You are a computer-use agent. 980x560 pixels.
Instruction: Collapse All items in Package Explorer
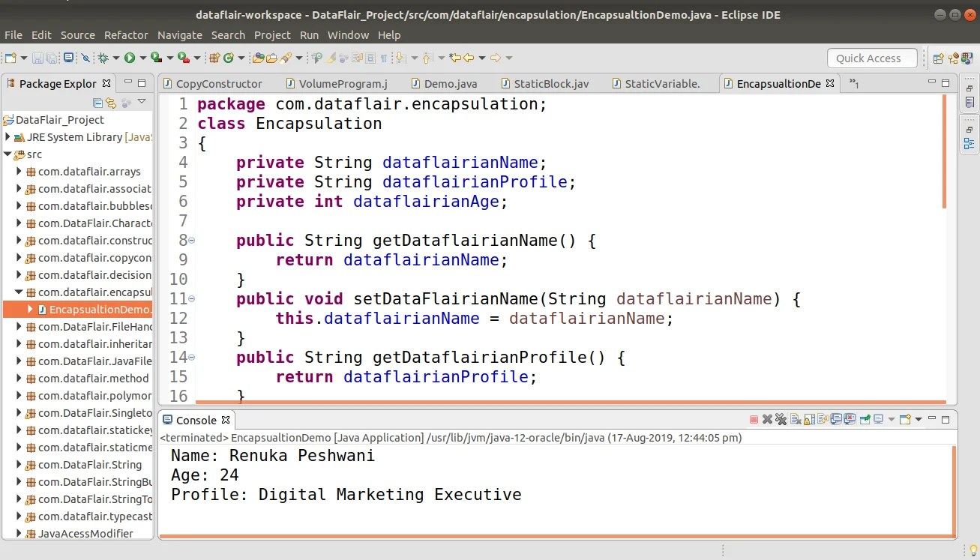[x=97, y=103]
